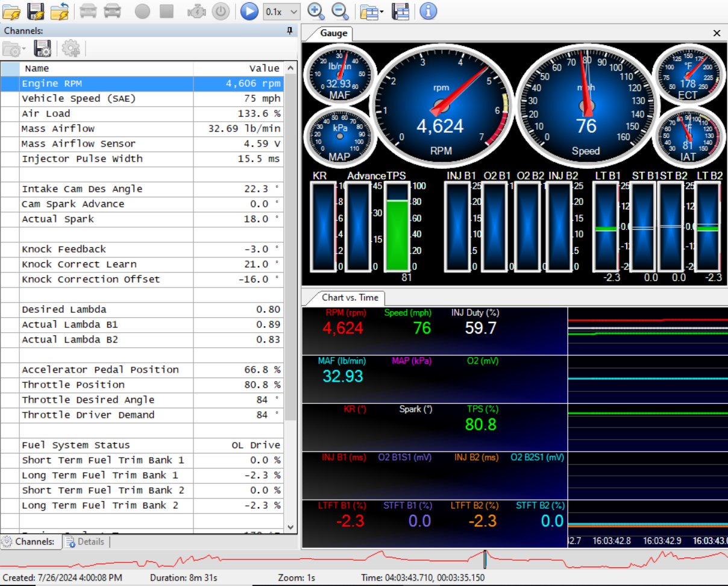Select the Throttle Desired Angle row

[142, 400]
